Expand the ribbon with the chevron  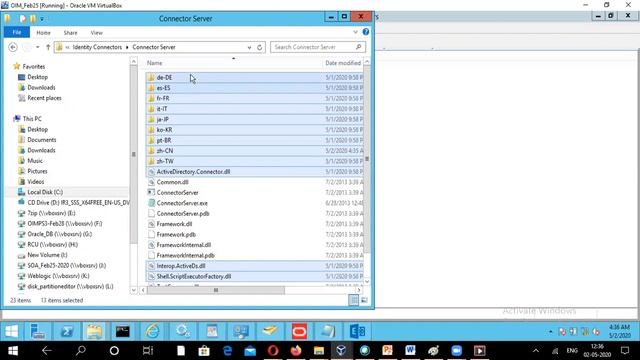356,32
